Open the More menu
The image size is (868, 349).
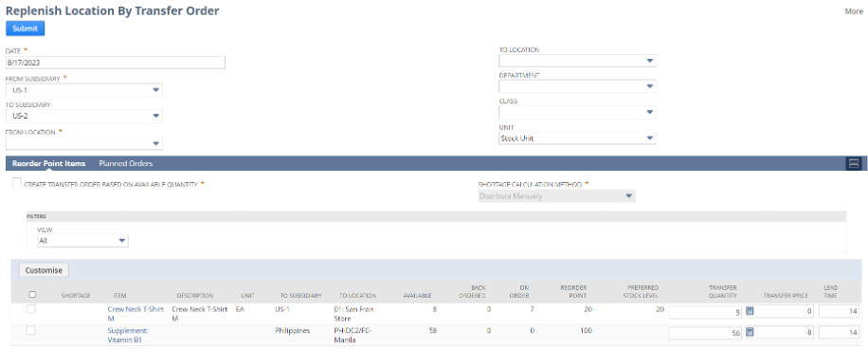click(853, 11)
